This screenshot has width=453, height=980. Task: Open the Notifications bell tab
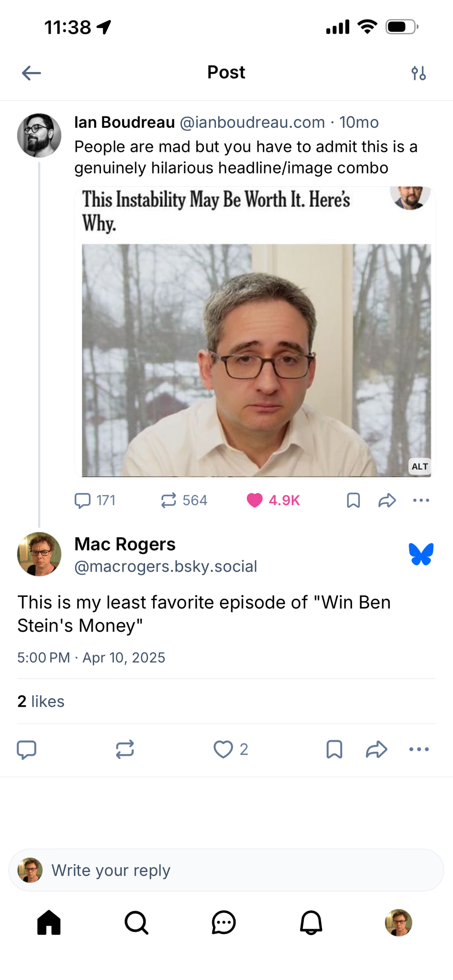tap(311, 923)
